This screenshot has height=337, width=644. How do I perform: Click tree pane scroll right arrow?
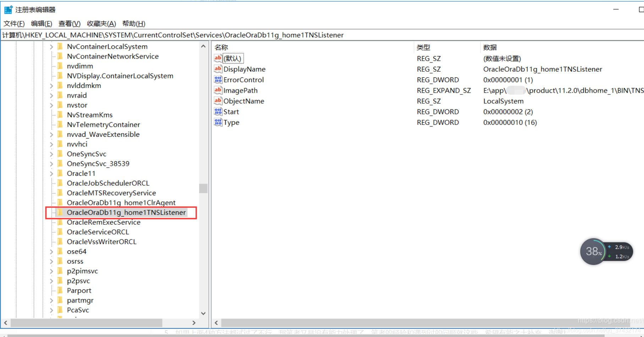[194, 323]
